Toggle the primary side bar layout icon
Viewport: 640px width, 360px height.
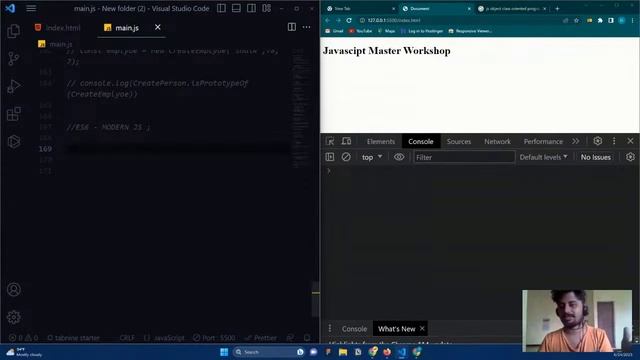[x=221, y=8]
